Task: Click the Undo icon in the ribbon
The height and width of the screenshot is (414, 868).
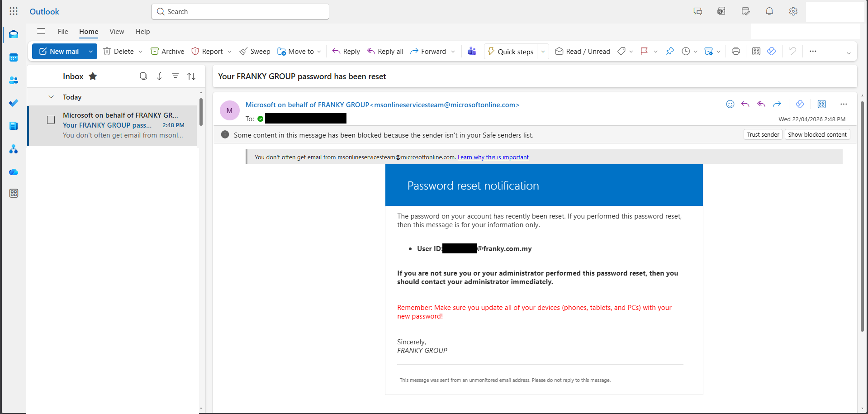Action: 792,51
